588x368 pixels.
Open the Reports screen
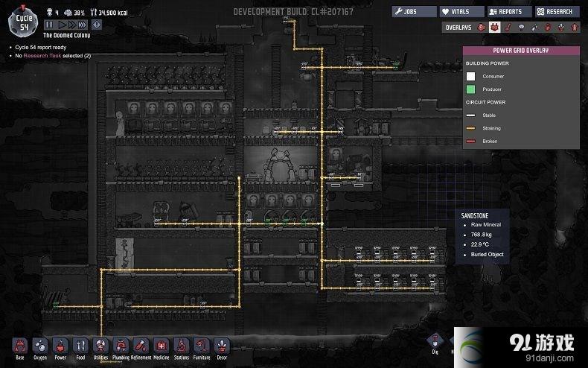tap(510, 12)
